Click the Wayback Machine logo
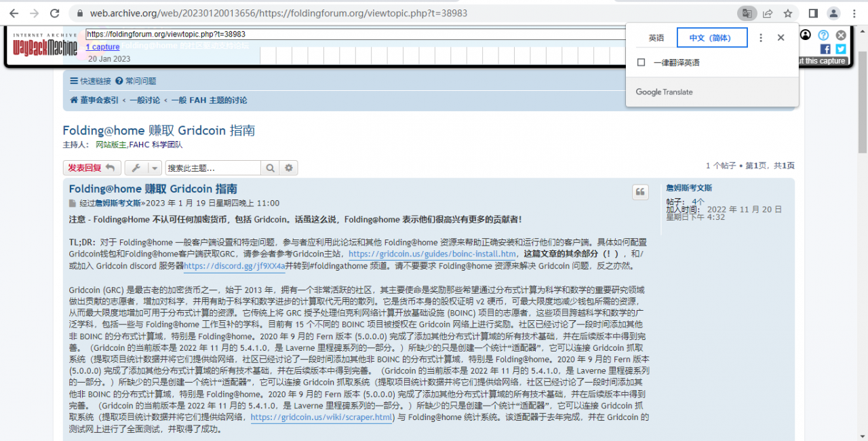 [x=45, y=45]
